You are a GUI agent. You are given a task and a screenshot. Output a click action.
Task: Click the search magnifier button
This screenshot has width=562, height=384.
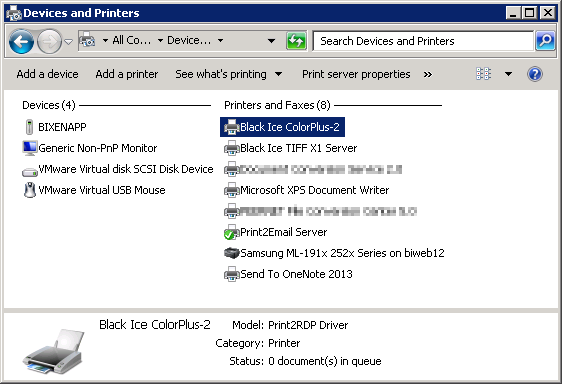(545, 41)
